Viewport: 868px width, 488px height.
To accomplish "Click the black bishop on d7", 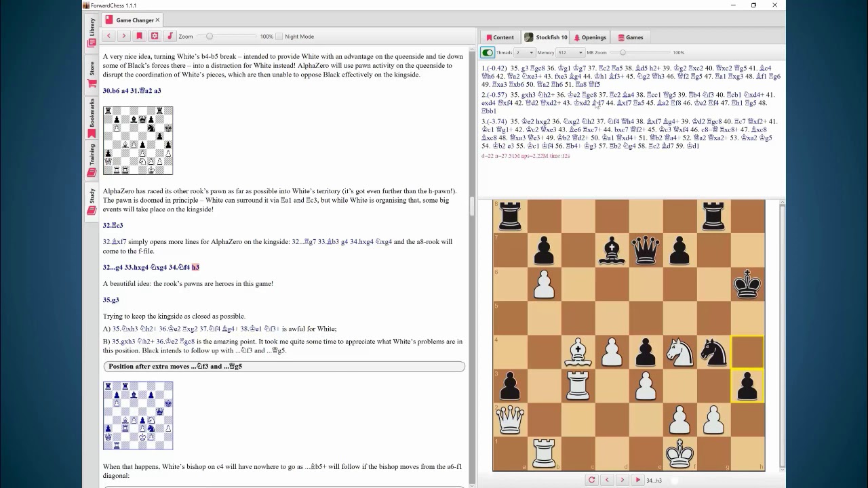I will coord(612,250).
